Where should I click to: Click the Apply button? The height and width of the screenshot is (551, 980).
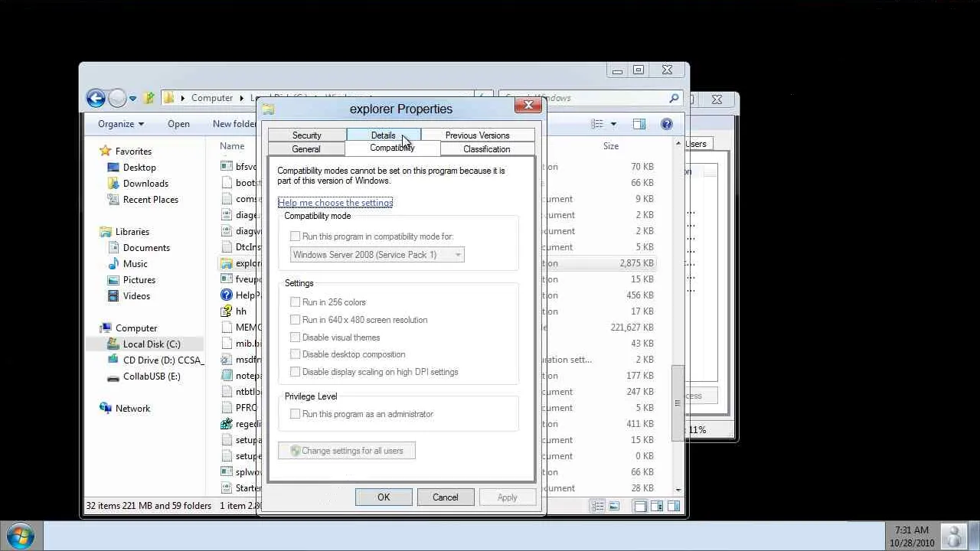[507, 497]
